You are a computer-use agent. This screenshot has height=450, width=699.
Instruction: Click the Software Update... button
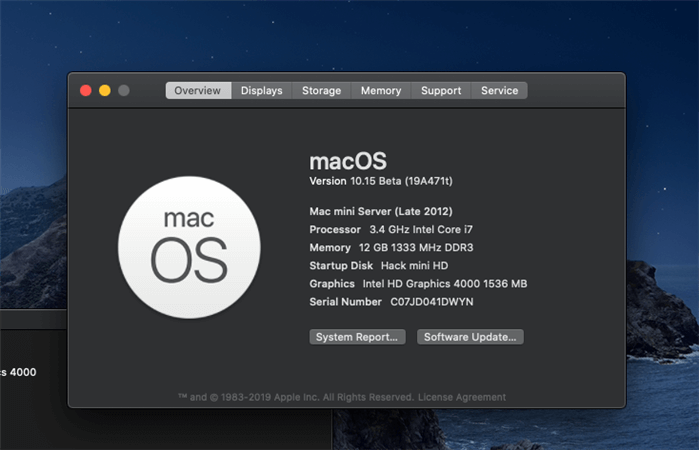click(x=470, y=337)
